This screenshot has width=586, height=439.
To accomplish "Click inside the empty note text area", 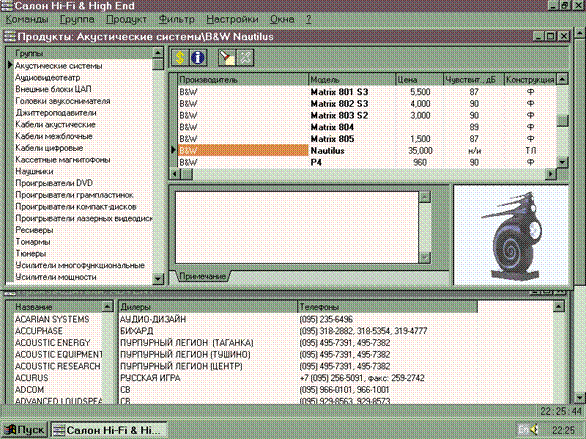I will (297, 227).
